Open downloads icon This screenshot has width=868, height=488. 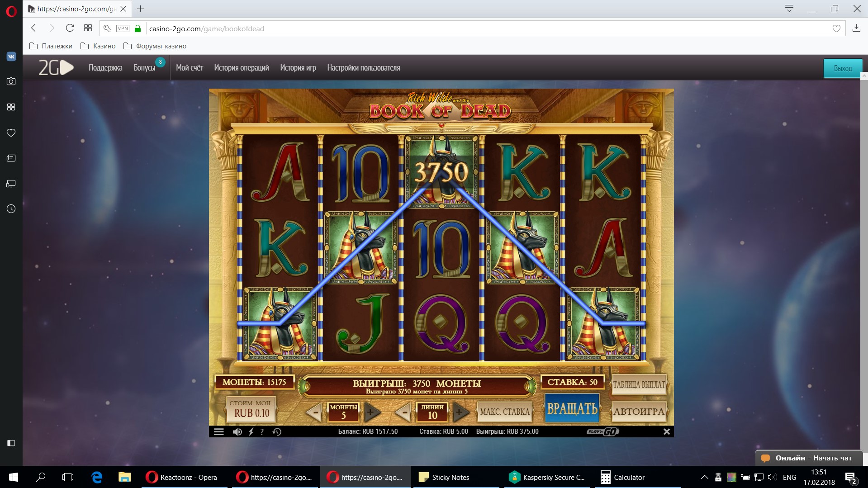click(856, 28)
